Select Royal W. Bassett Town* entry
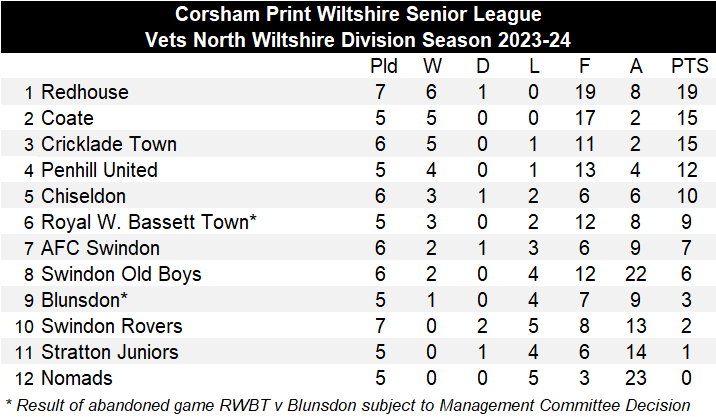716x417 pixels. click(149, 222)
